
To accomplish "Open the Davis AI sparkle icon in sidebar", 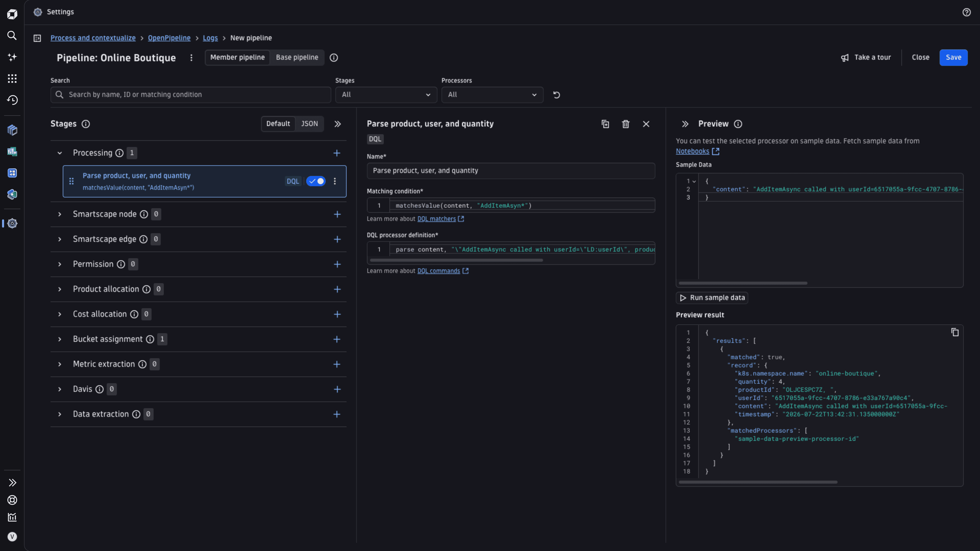I will [12, 57].
